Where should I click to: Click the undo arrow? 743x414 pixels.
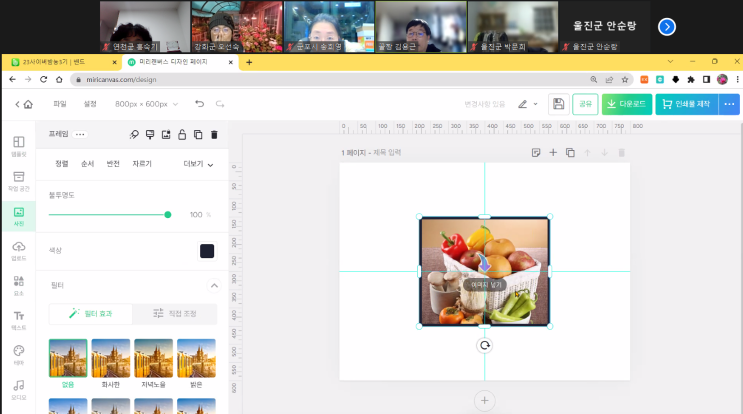coord(200,103)
